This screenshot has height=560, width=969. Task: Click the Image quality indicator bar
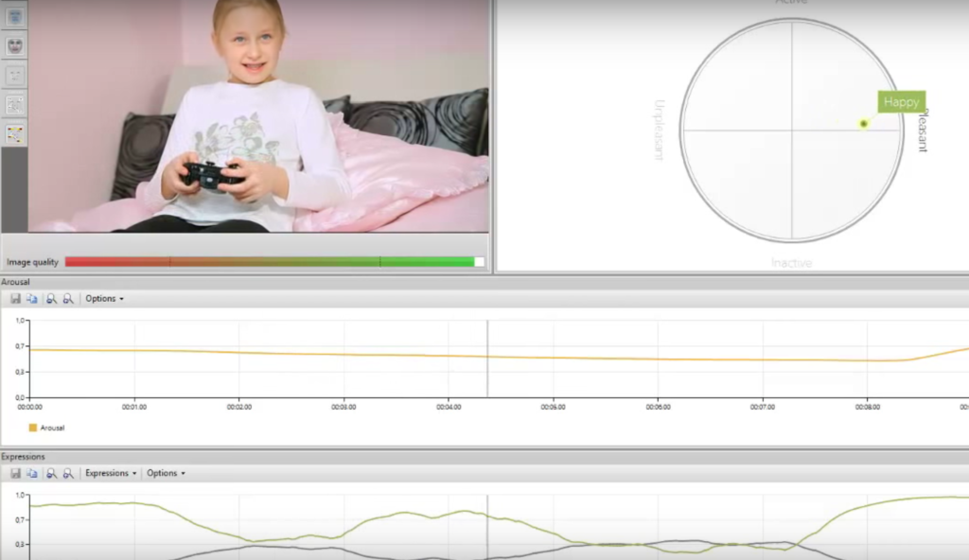[x=274, y=262]
